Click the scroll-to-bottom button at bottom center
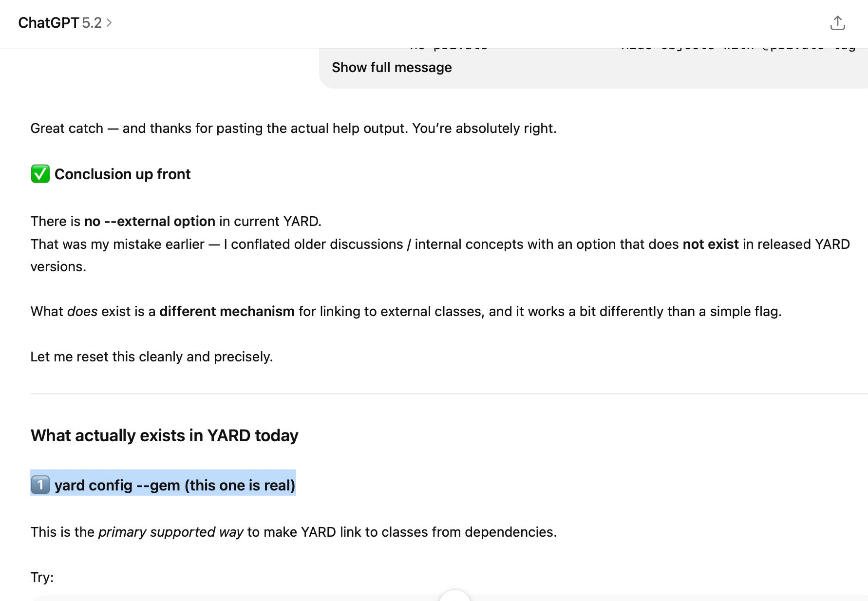This screenshot has width=868, height=601. click(x=454, y=597)
